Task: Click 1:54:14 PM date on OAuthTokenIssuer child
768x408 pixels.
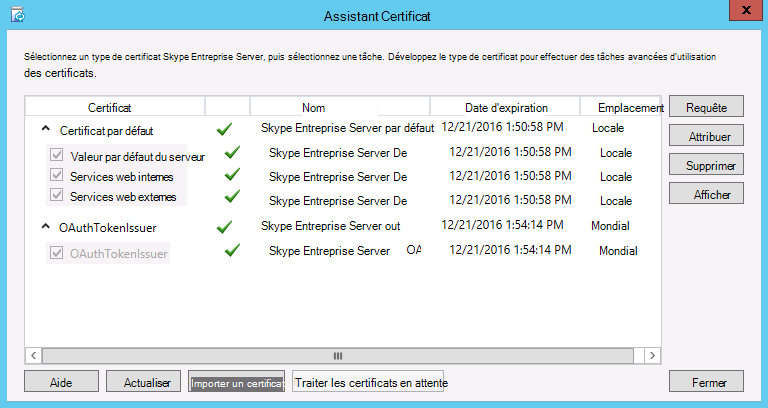Action: click(x=510, y=250)
